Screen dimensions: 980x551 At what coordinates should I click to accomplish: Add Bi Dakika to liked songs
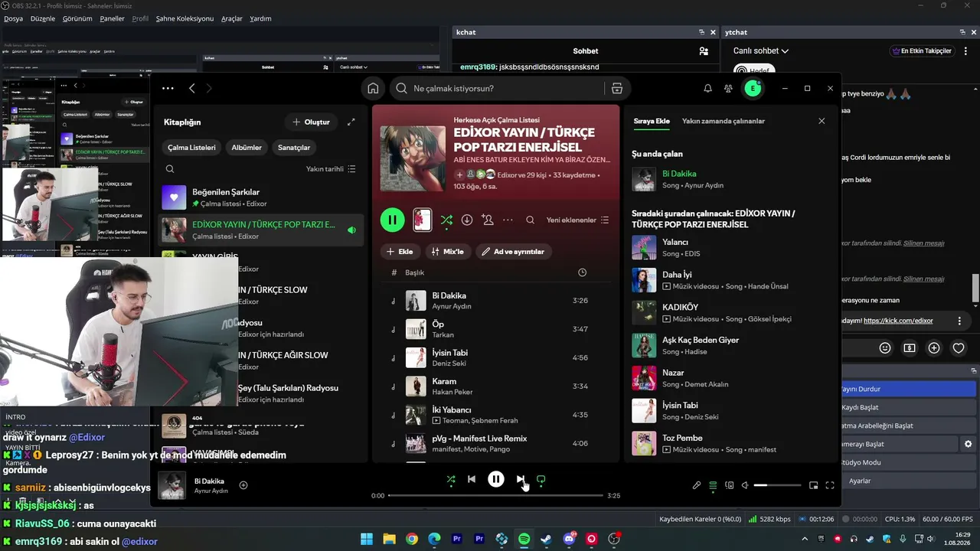point(243,485)
